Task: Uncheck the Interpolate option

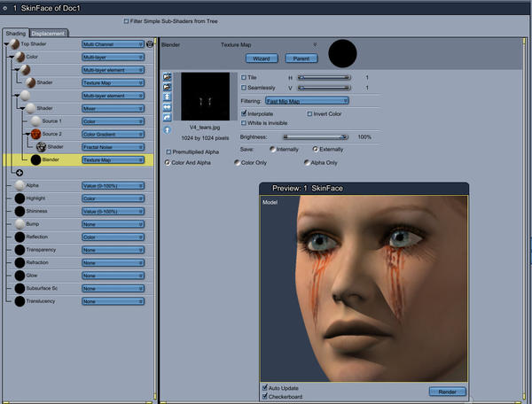Action: coord(244,113)
